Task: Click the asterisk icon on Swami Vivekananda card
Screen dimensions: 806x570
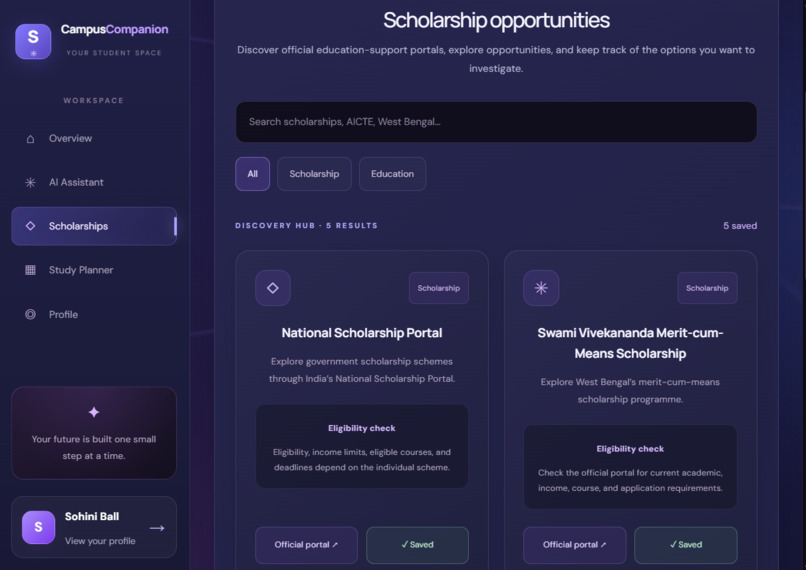Action: point(541,288)
